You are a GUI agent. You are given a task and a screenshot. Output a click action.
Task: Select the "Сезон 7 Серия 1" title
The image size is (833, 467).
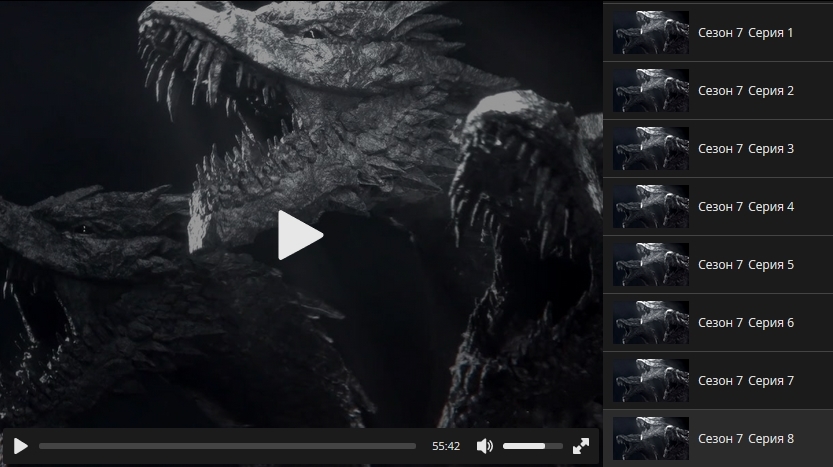point(745,33)
